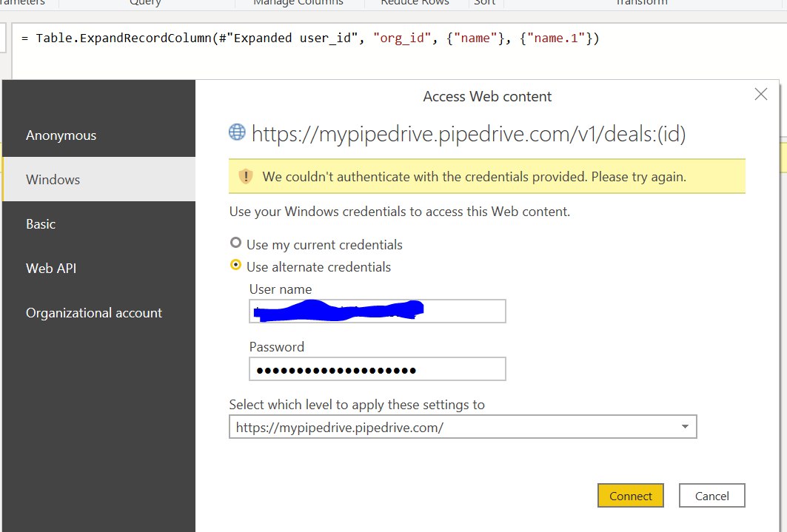Click the globe icon beside the URL
This screenshot has width=787, height=532.
pyautogui.click(x=237, y=132)
